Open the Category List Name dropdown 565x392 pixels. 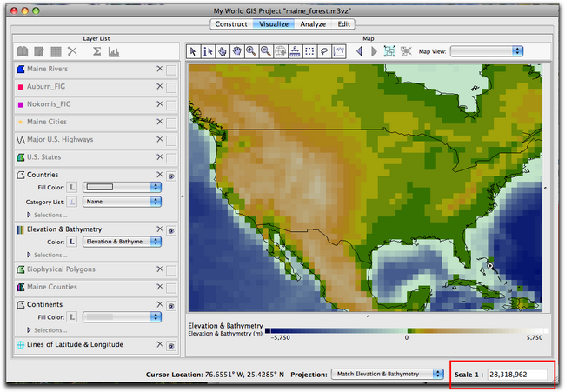coord(122,201)
